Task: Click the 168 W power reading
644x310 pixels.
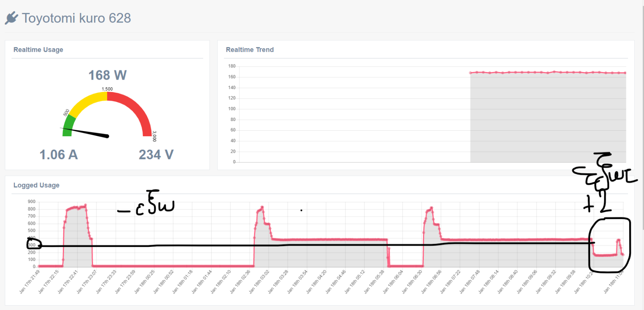Action: pos(107,75)
